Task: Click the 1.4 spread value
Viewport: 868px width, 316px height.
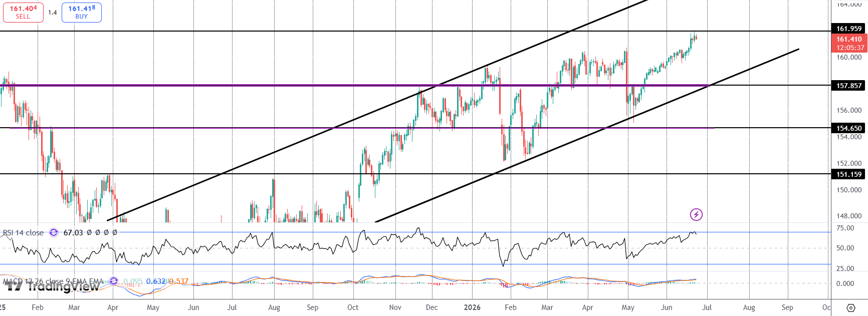Action: [53, 13]
